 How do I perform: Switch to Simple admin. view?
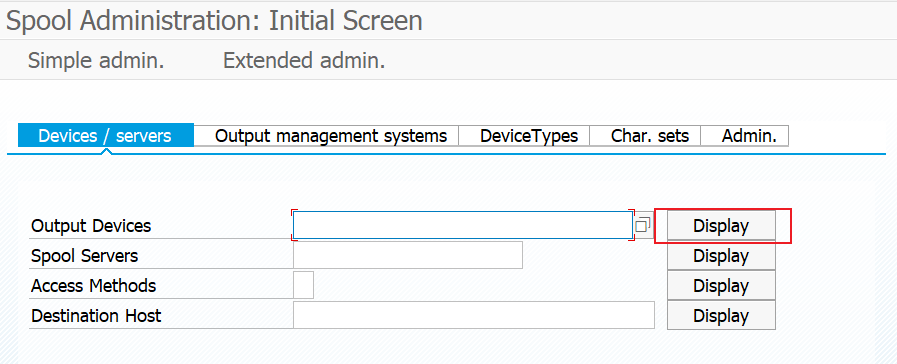point(96,60)
